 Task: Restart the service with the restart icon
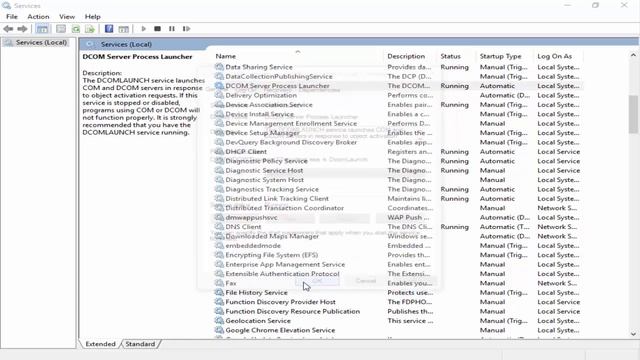point(186,29)
